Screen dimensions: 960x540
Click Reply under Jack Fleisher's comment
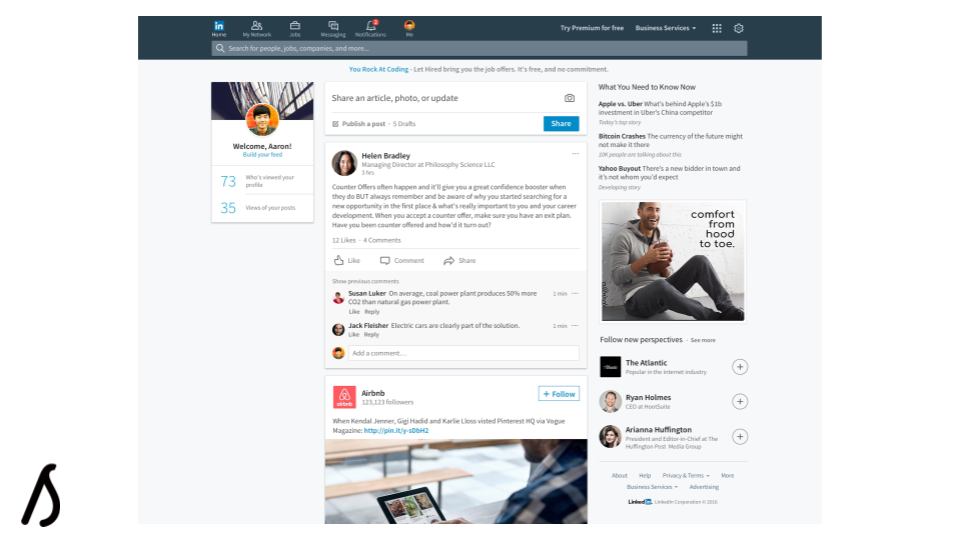372,335
